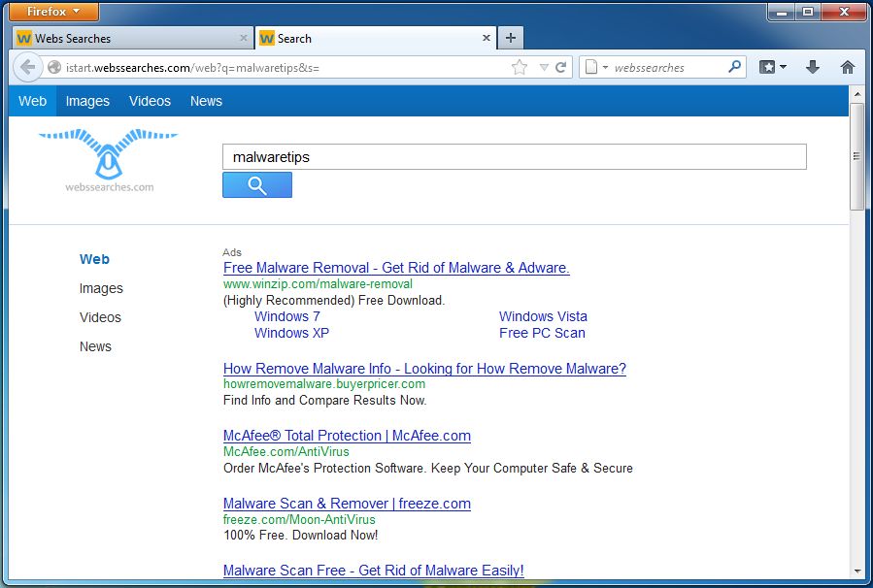Open the search engine selector dropdown

tap(595, 67)
